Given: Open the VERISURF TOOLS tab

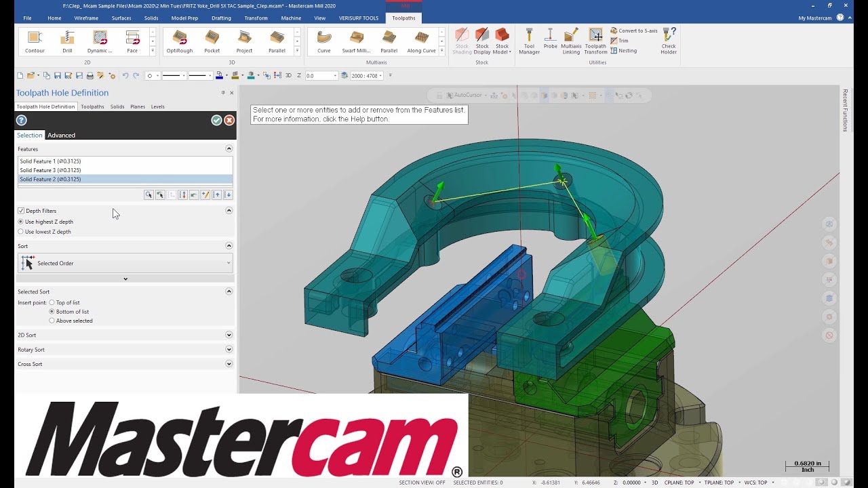Looking at the screenshot, I should (359, 18).
